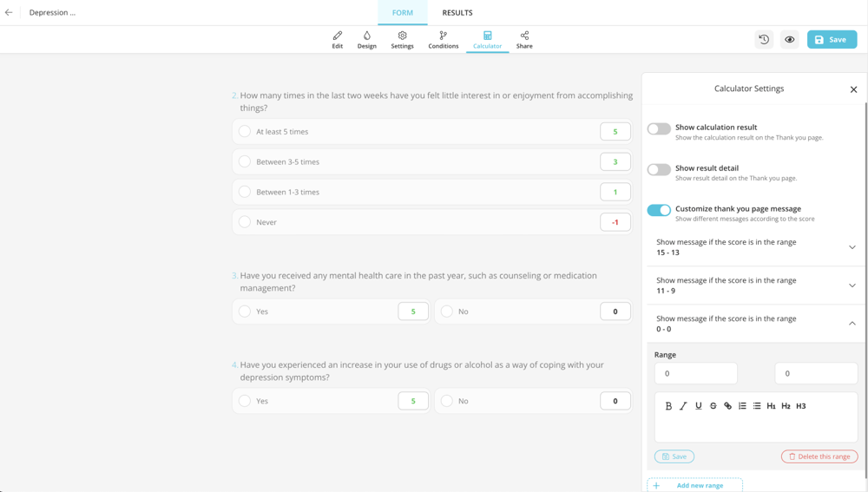The width and height of the screenshot is (868, 492).
Task: Switch to the RESULTS tab
Action: [457, 13]
